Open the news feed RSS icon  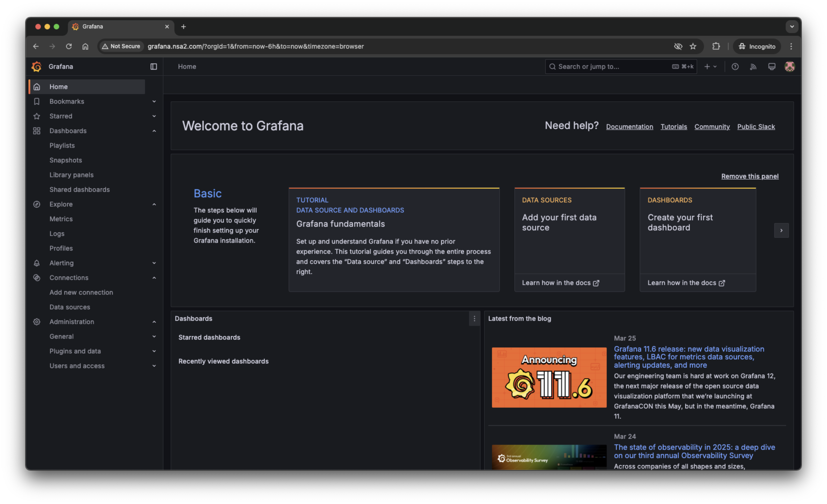(x=753, y=67)
